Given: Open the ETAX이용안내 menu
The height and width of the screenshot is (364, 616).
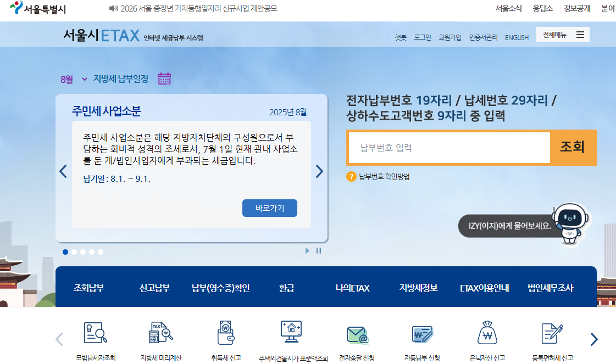Looking at the screenshot, I should pyautogui.click(x=485, y=288).
